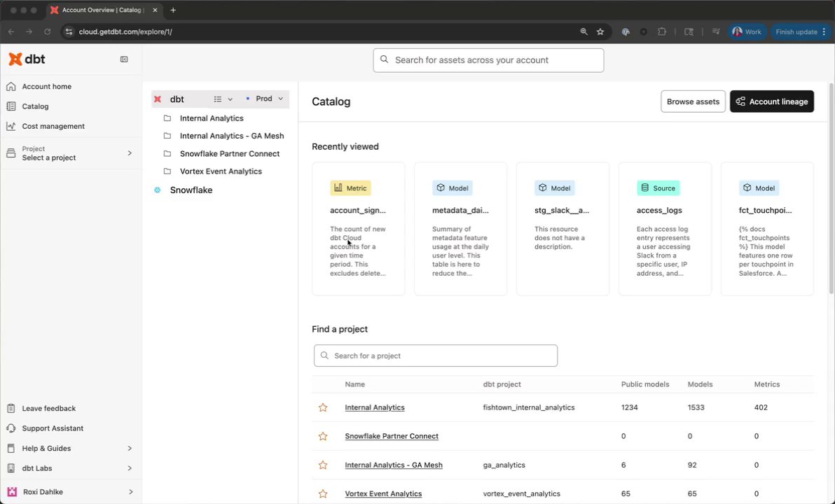Image resolution: width=835 pixels, height=504 pixels.
Task: Click the dbt logo in sidebar
Action: (x=27, y=59)
